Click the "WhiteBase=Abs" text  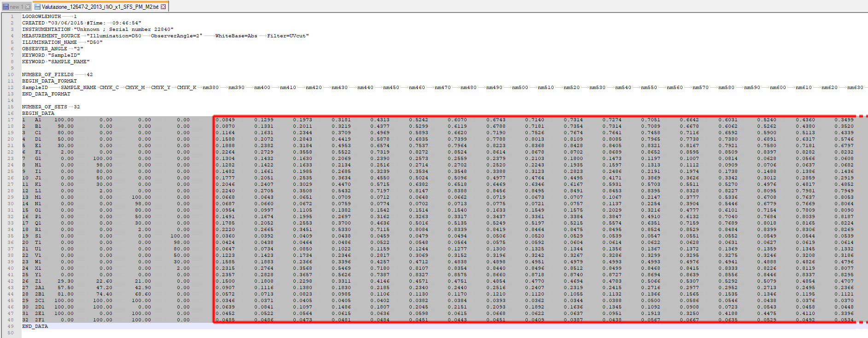click(x=236, y=36)
